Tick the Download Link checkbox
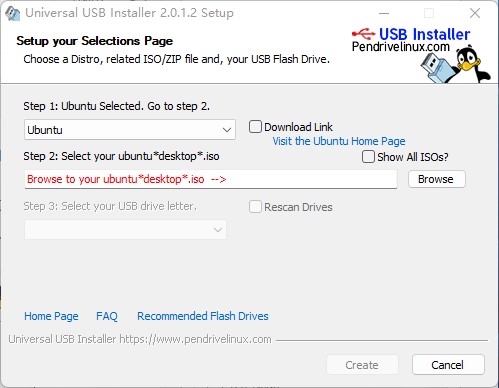This screenshot has width=499, height=388. pyautogui.click(x=255, y=127)
